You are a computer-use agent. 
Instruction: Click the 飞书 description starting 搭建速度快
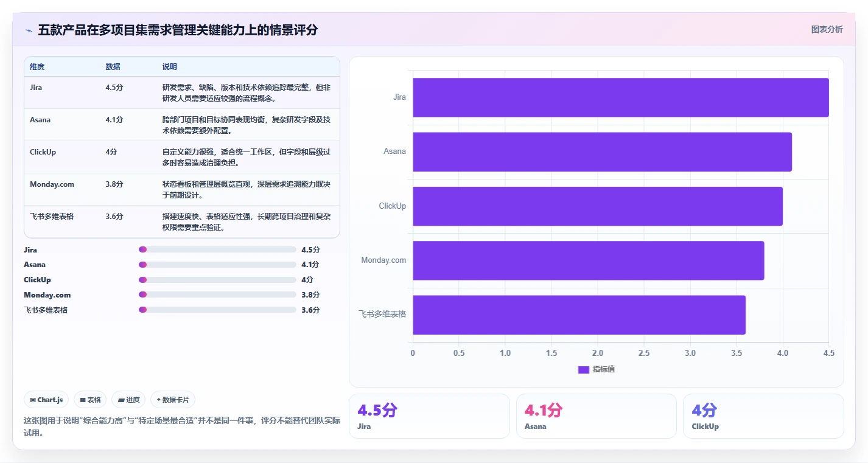pyautogui.click(x=247, y=221)
